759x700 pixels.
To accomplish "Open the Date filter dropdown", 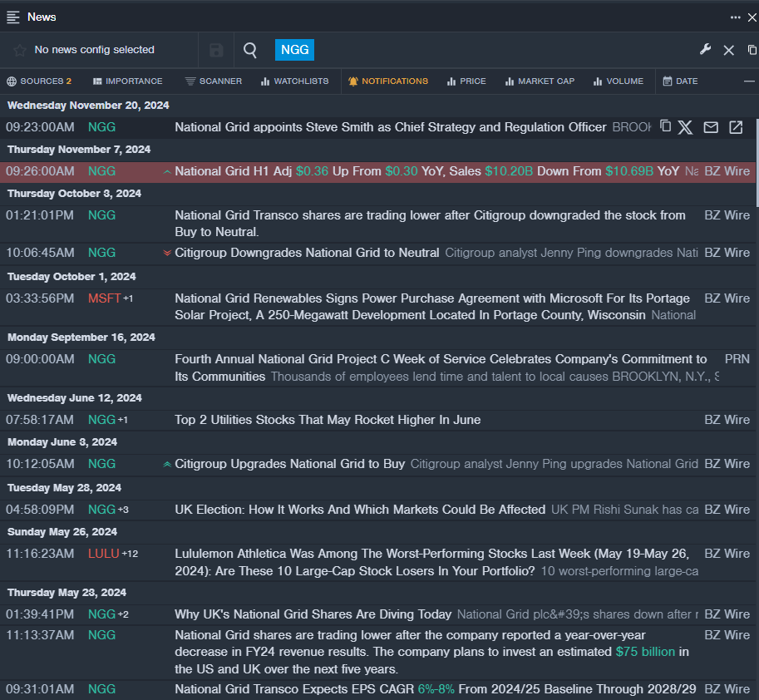I will [x=680, y=81].
